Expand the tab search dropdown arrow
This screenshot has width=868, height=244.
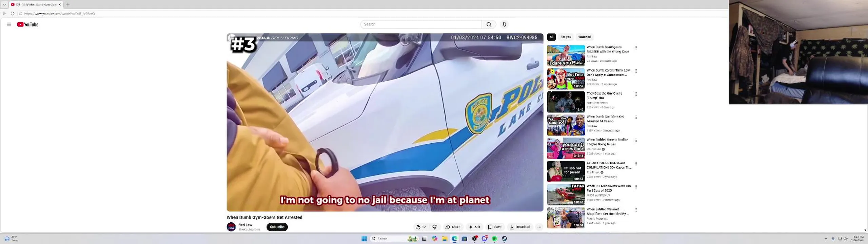[4, 4]
